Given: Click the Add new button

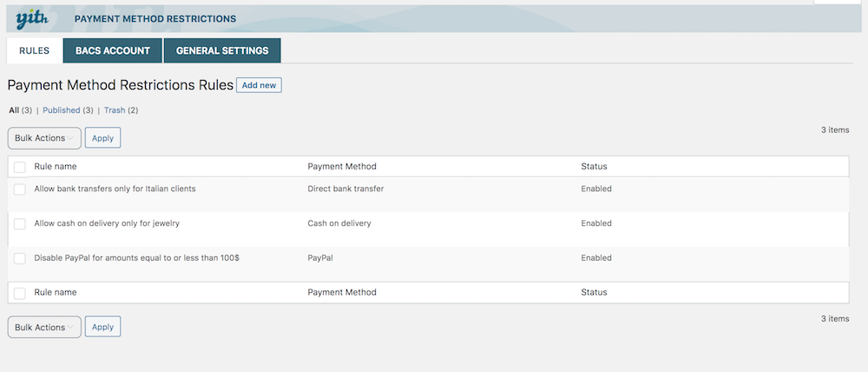Looking at the screenshot, I should [x=259, y=85].
